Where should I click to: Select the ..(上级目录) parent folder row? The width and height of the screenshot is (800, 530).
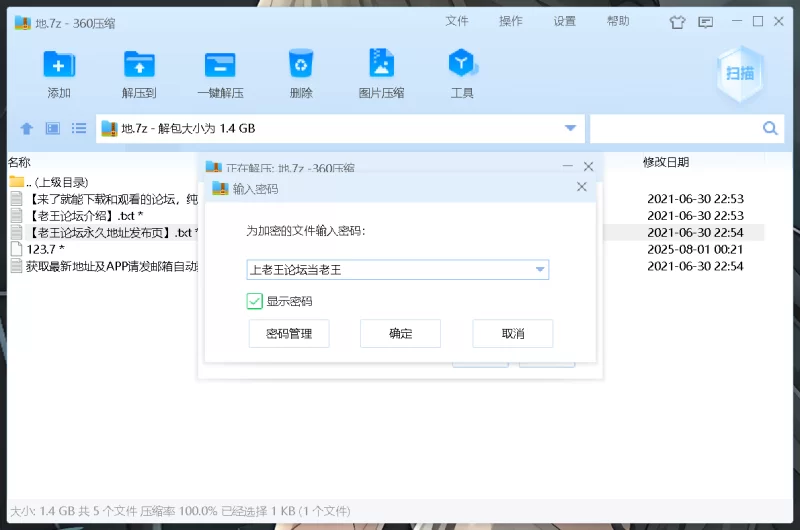coord(48,182)
